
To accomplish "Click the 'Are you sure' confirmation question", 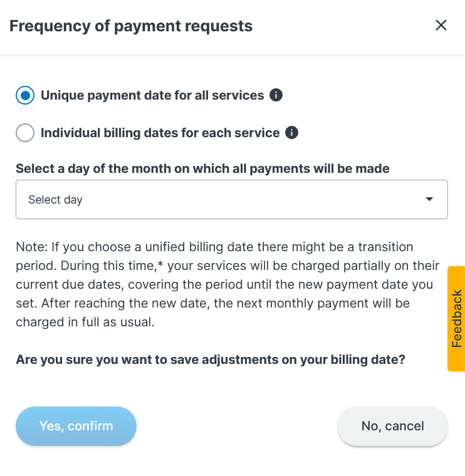I will pyautogui.click(x=210, y=360).
